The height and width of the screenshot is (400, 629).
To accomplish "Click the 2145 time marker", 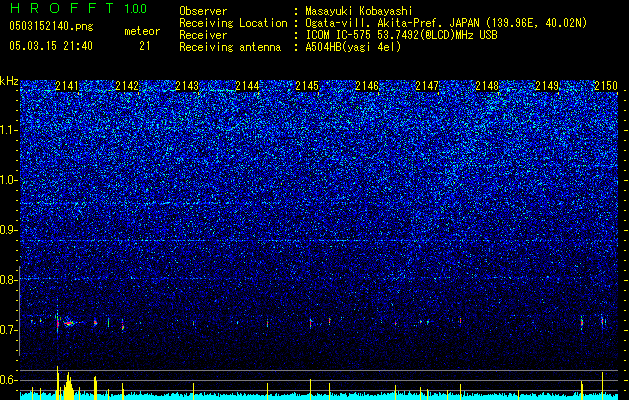I will pos(307,86).
